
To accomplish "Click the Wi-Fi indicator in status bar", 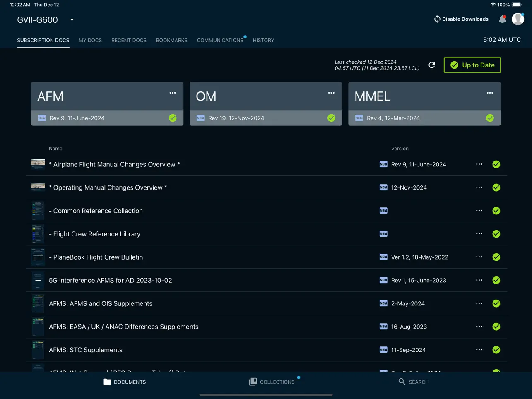I will 493,5.
